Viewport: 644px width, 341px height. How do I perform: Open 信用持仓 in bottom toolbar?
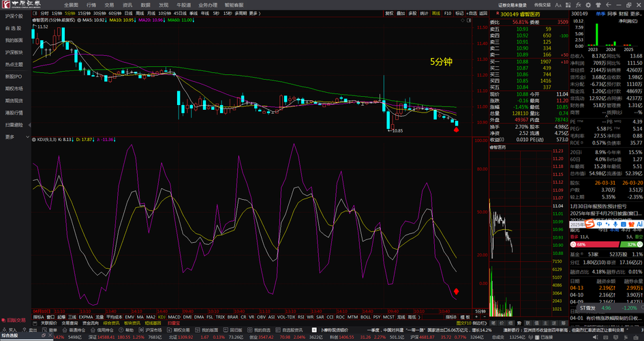102,330
